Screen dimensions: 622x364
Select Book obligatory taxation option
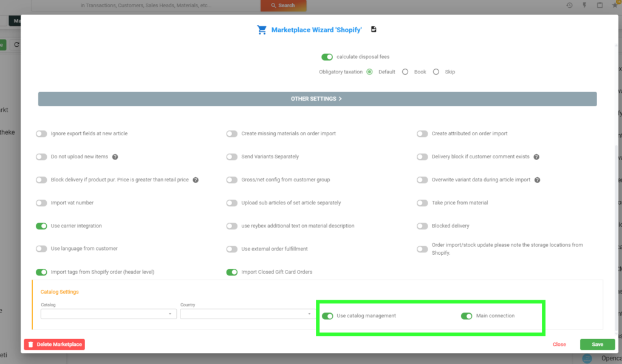(x=405, y=72)
